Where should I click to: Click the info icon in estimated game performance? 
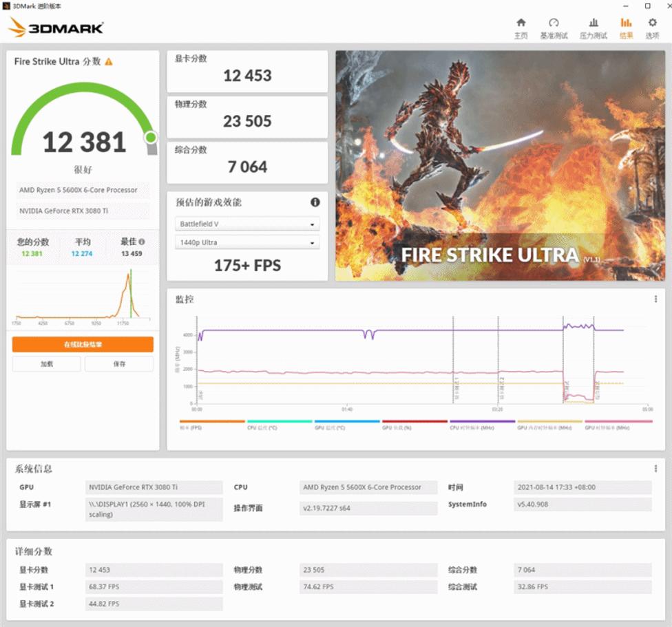pos(315,202)
